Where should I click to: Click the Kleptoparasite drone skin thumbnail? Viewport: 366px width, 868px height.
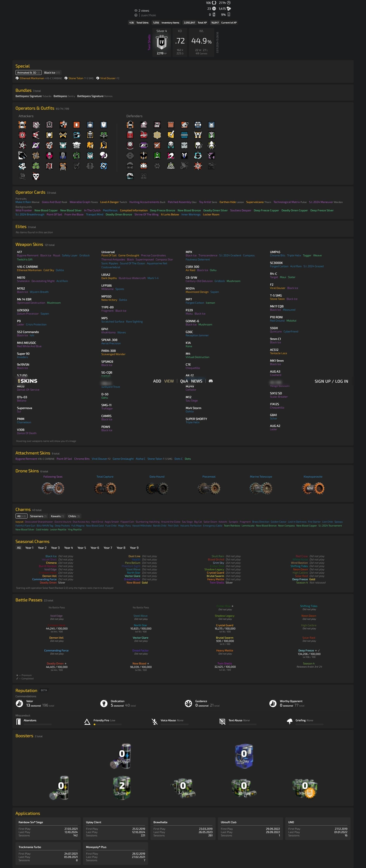point(313,488)
